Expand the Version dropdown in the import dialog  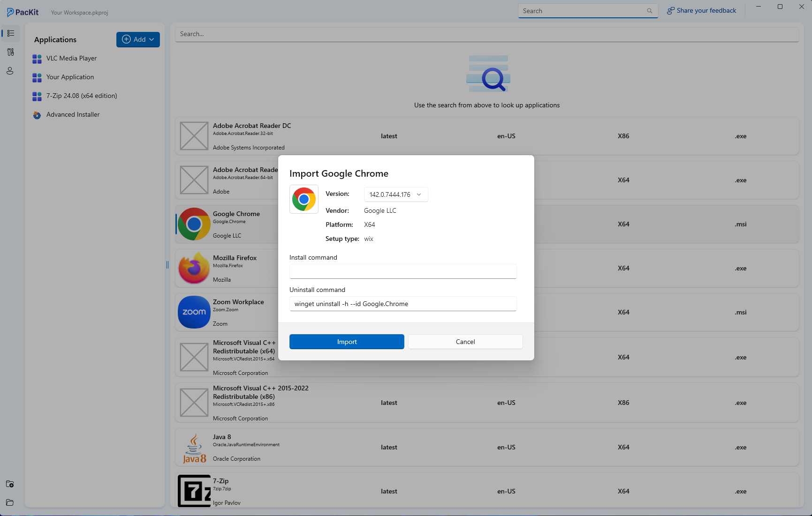[x=395, y=194]
